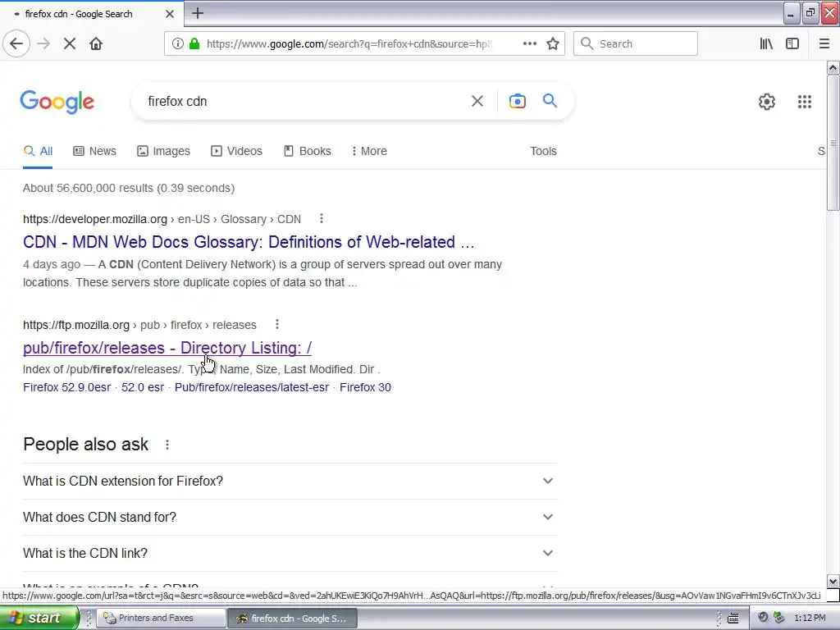The image size is (840, 630).
Task: Click the Firefox address bar URL
Action: tap(349, 43)
